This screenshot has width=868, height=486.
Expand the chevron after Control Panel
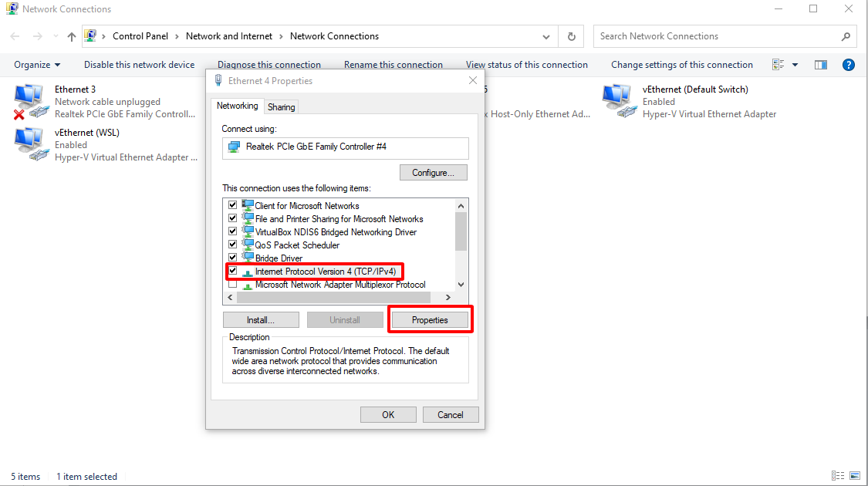point(177,36)
